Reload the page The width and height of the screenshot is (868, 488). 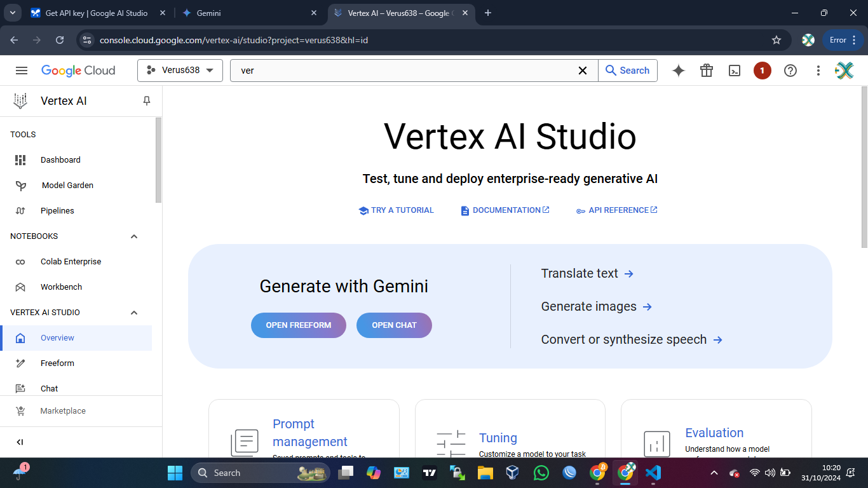tap(60, 40)
